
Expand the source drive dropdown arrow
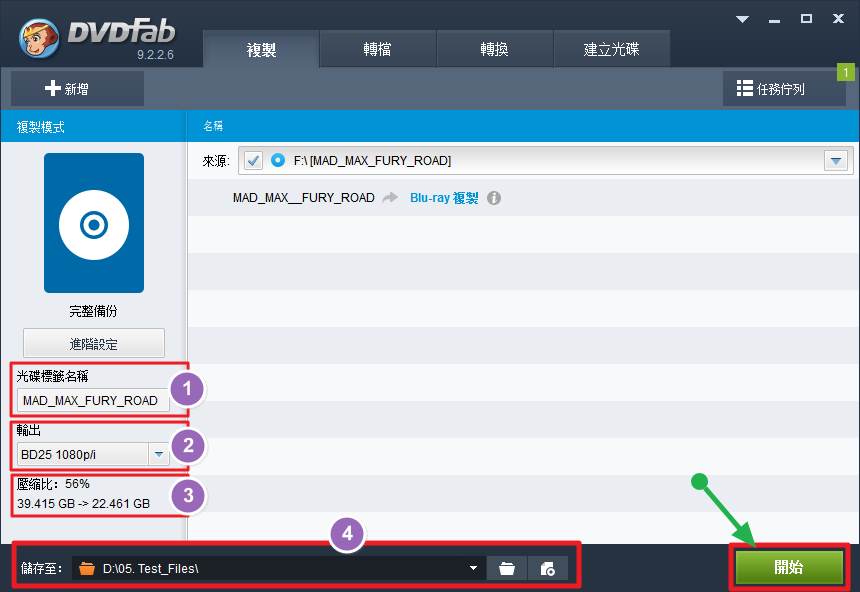[x=835, y=161]
